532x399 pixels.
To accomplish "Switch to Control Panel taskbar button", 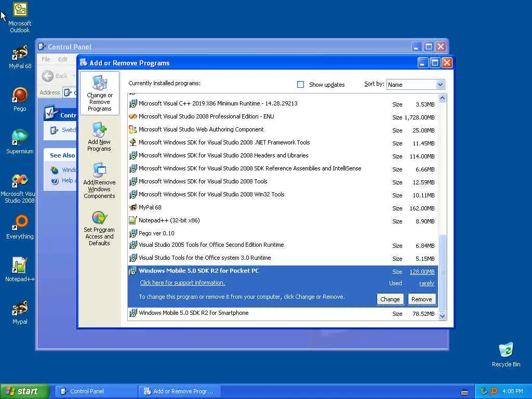I will (96, 391).
